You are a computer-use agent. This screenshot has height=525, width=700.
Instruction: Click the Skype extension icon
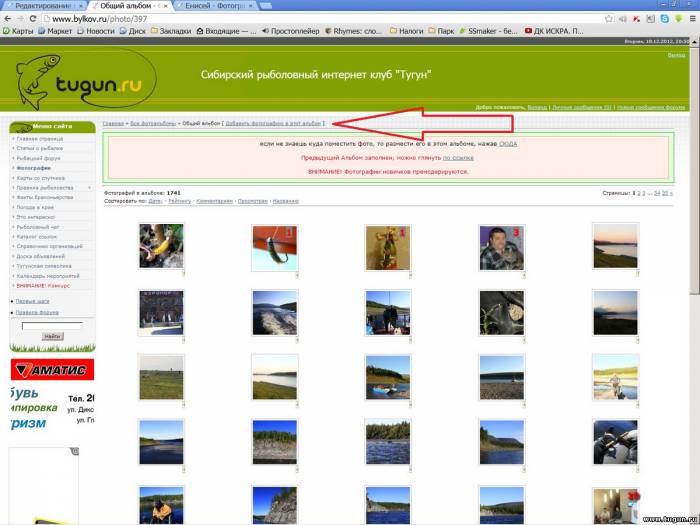coord(665,19)
